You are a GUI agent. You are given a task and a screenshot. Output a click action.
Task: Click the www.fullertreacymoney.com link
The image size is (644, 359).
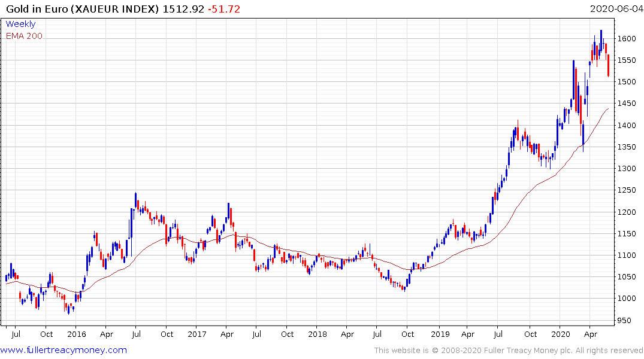click(64, 350)
